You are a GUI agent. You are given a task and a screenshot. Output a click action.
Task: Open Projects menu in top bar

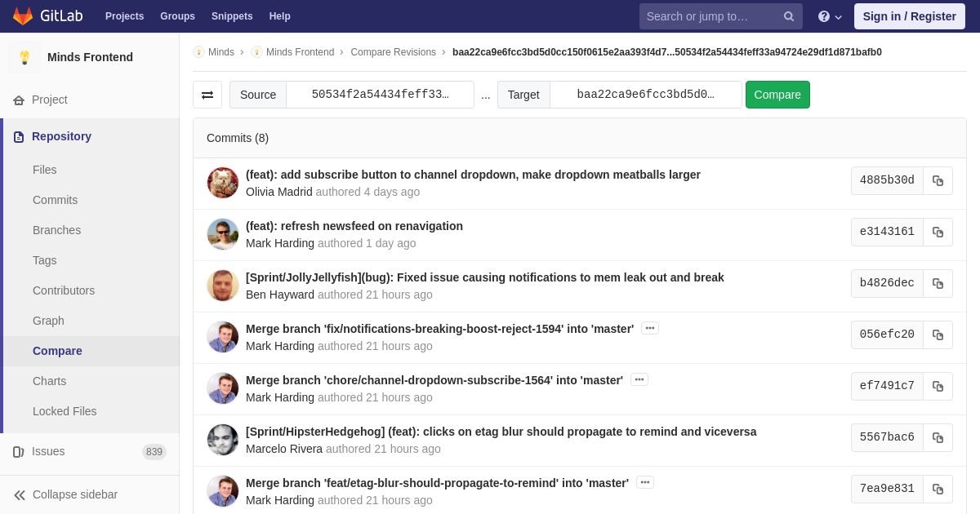click(124, 16)
